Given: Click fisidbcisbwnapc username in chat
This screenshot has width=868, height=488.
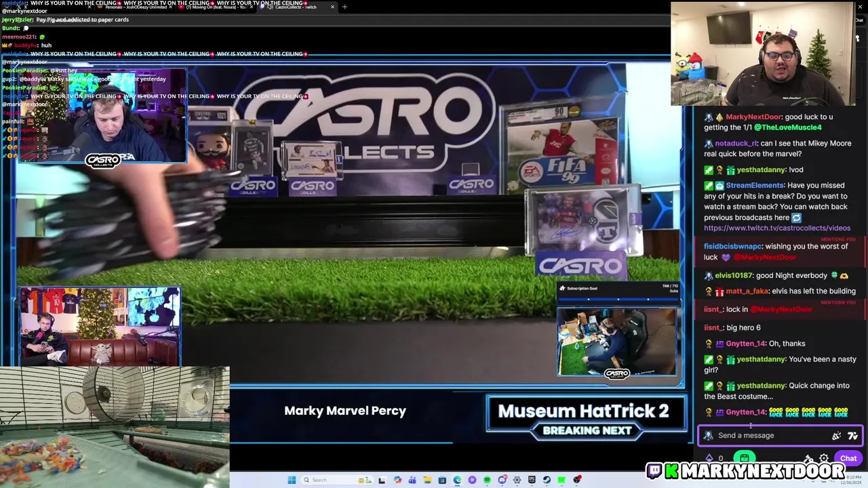Looking at the screenshot, I should 732,246.
